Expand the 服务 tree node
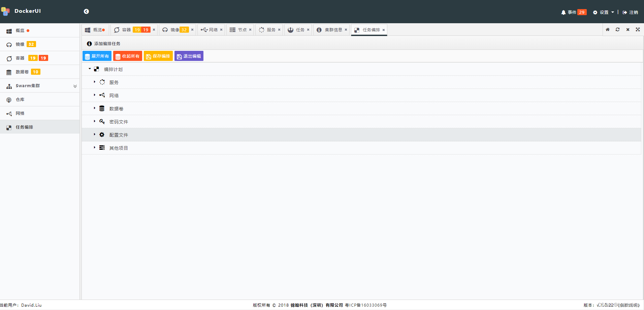 coord(95,82)
